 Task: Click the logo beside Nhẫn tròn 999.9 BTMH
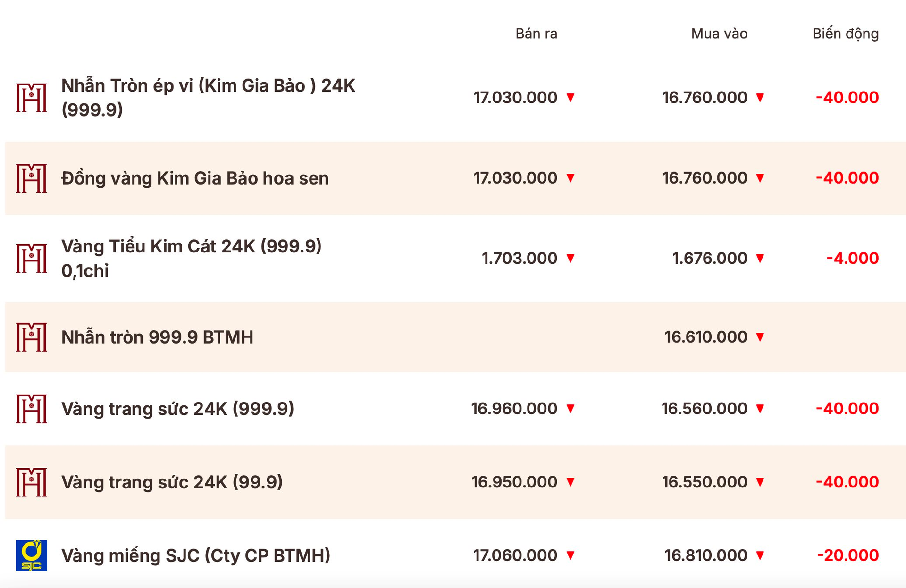pyautogui.click(x=31, y=337)
